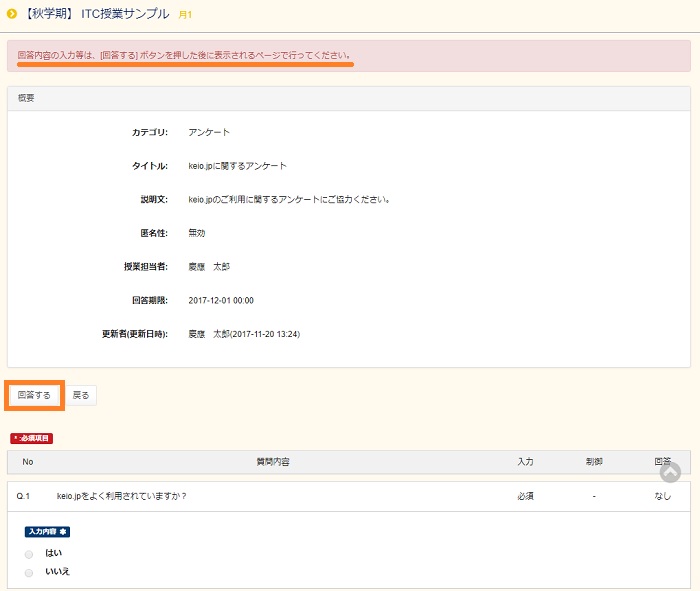Click the 回答期限 date 2017-12-01 00:00
The height and width of the screenshot is (591, 700).
[x=221, y=300]
